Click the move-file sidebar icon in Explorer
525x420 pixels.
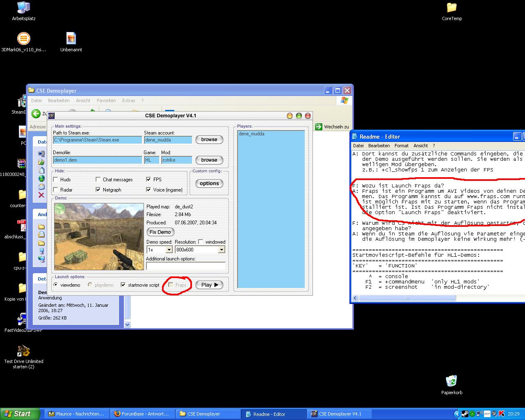pos(41,162)
